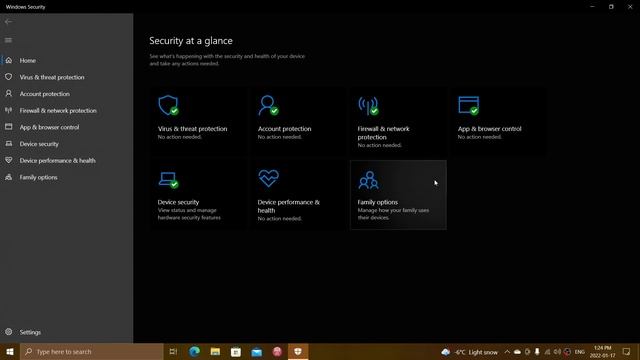
Task: Click the shield icon beside Virus & threat protection in the sidebar
Action: tap(9, 77)
